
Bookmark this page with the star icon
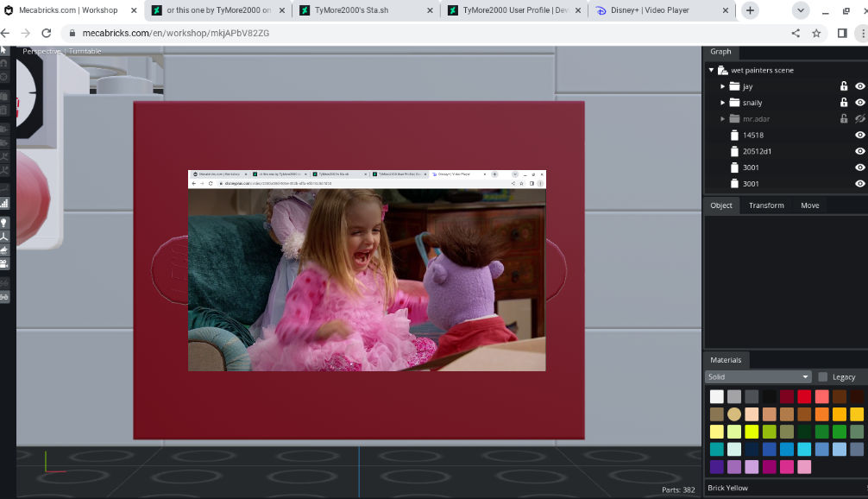pyautogui.click(x=816, y=33)
